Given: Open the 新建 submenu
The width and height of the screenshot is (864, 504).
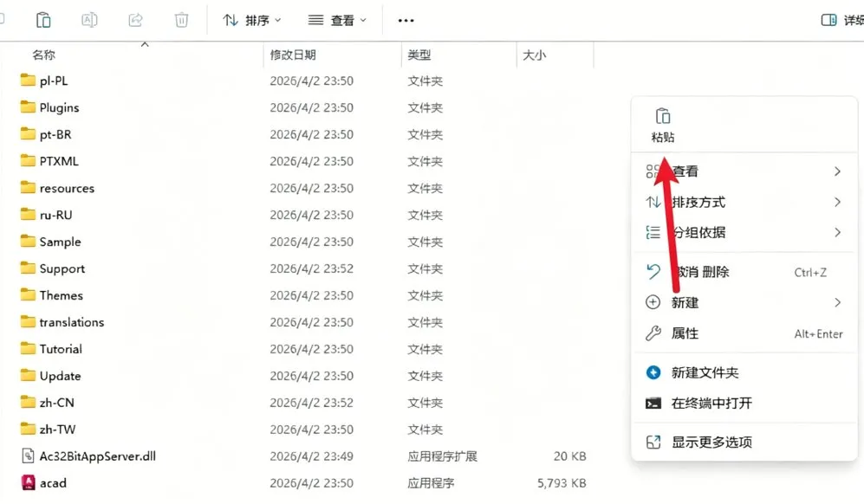Looking at the screenshot, I should 744,302.
